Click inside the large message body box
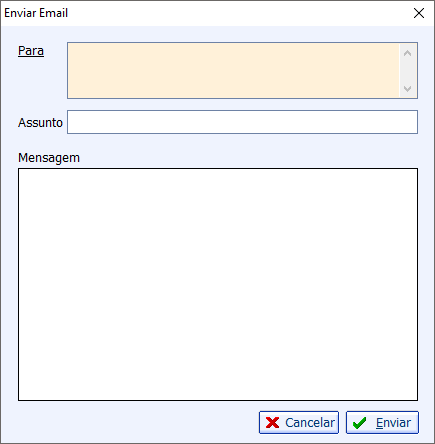This screenshot has height=444, width=435. click(218, 284)
